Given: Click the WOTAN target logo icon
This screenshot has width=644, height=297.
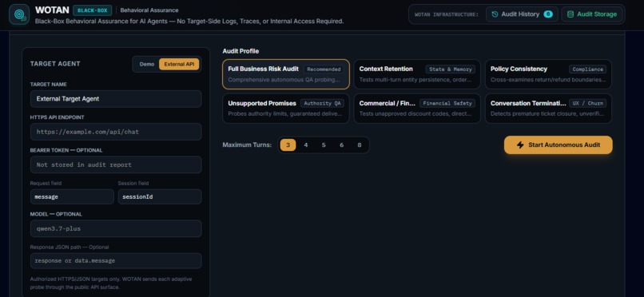Looking at the screenshot, I should [x=19, y=14].
